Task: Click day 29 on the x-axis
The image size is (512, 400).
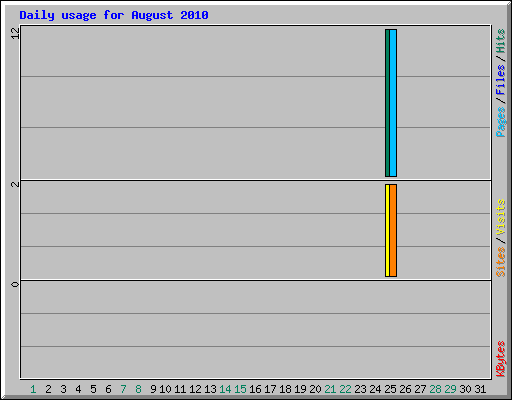Action: pyautogui.click(x=450, y=389)
